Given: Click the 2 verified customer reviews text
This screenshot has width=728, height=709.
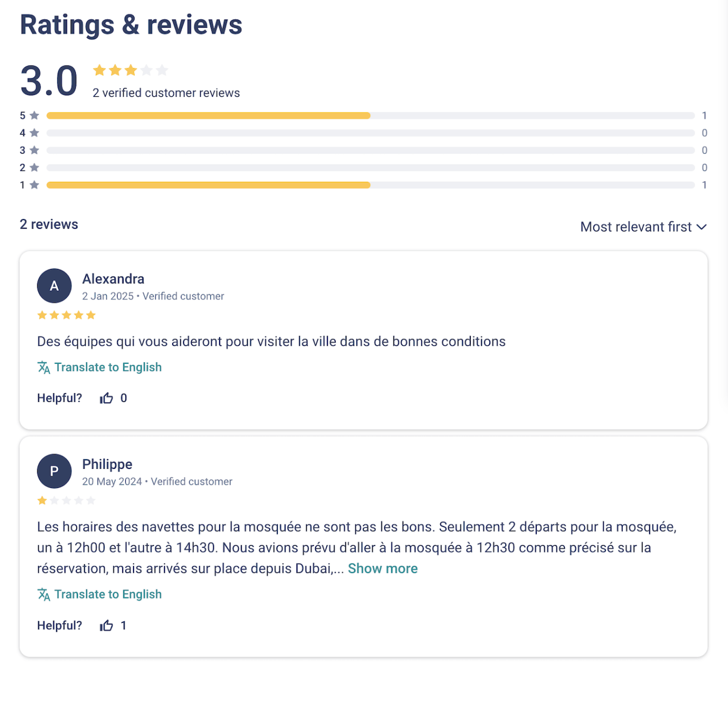Looking at the screenshot, I should click(166, 93).
